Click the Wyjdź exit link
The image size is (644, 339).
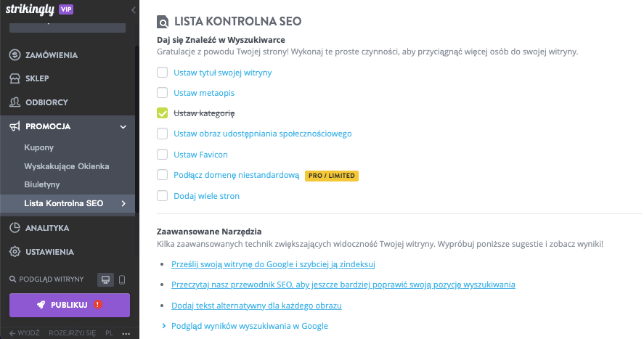25,334
